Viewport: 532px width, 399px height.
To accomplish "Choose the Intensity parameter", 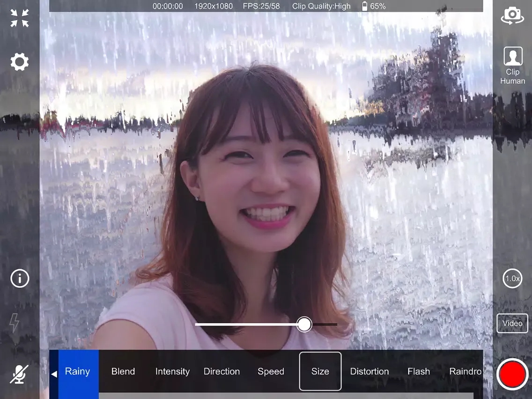I will pos(172,371).
